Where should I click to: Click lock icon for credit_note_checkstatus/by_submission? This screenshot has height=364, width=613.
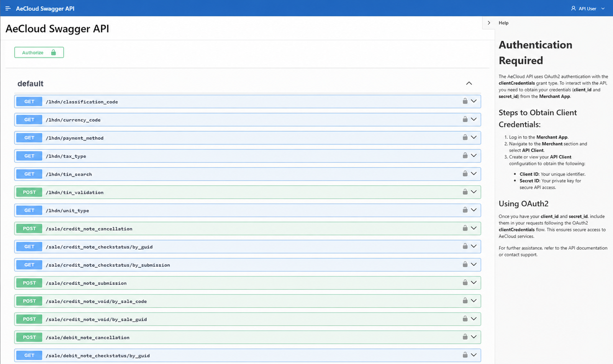coord(465,264)
